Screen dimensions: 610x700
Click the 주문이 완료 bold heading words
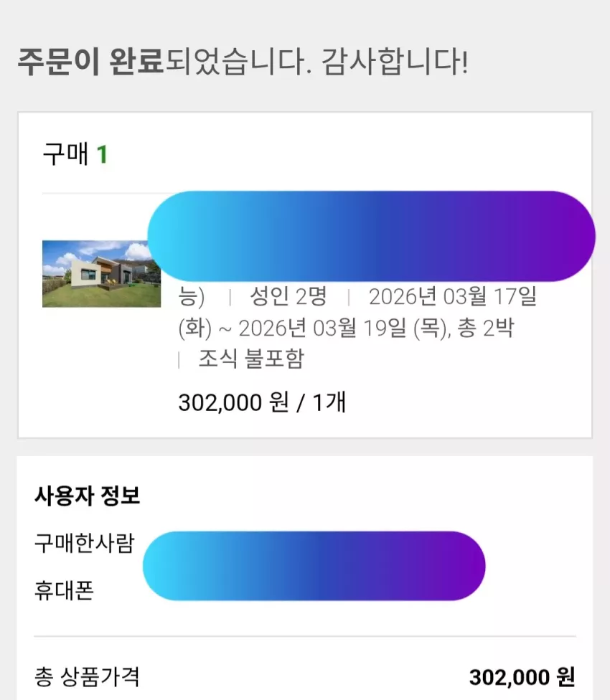pyautogui.click(x=90, y=61)
